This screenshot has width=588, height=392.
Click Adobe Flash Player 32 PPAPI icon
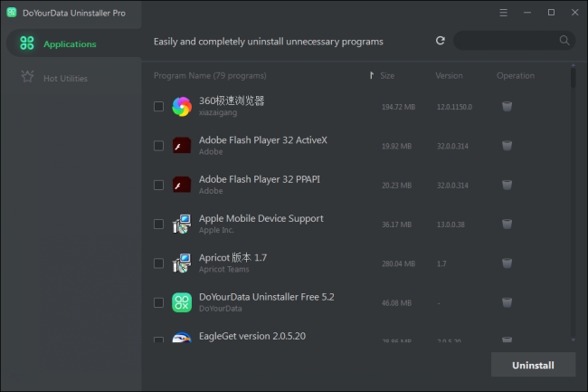pos(182,185)
